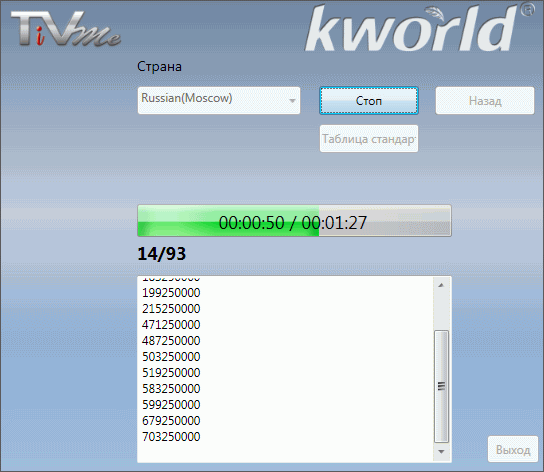Click the frequency list scrollbar thumb

441,386
